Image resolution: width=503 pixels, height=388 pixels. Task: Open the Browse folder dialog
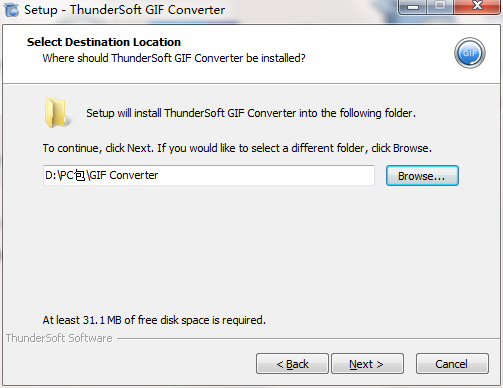[x=422, y=176]
